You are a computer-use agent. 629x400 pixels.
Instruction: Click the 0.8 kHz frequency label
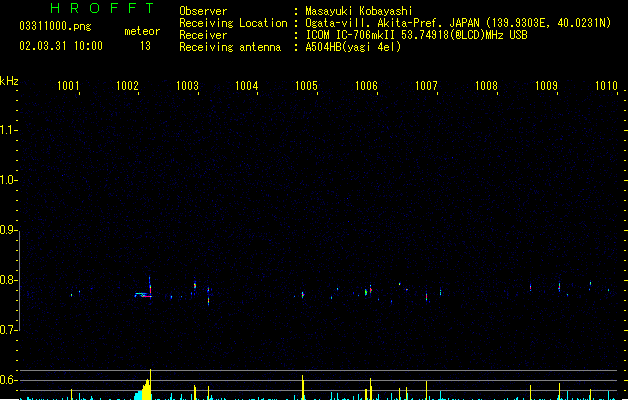pos(7,280)
